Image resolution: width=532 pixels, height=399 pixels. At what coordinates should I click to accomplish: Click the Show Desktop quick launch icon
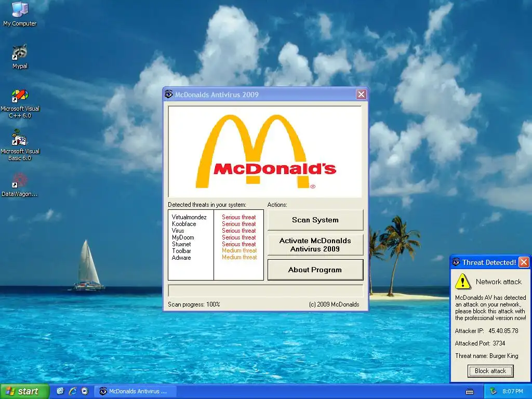click(x=60, y=391)
